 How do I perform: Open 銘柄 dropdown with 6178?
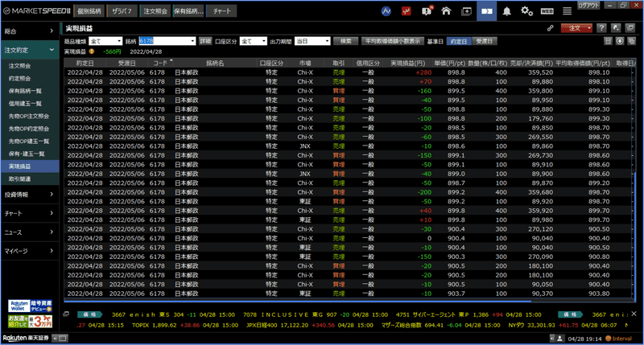[167, 41]
